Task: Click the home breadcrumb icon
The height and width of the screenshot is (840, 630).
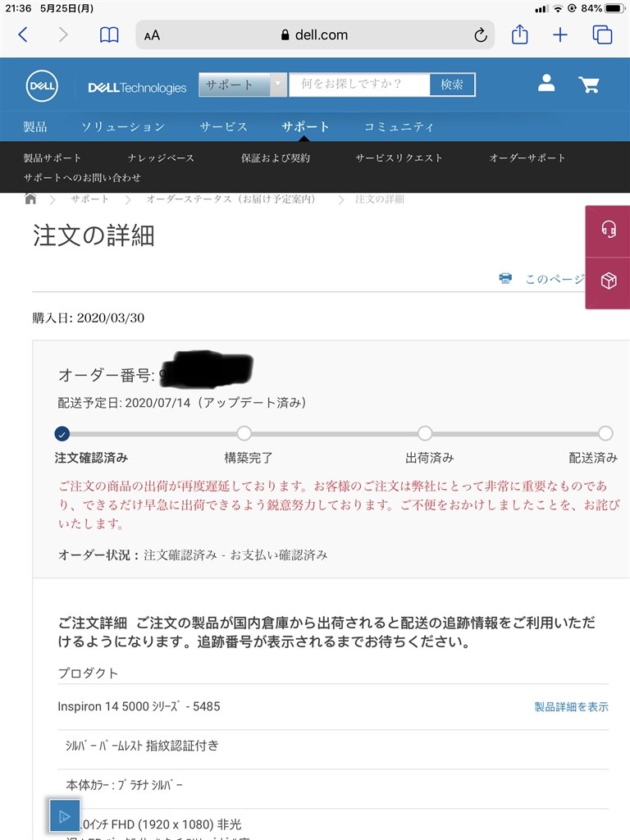Action: (30, 199)
